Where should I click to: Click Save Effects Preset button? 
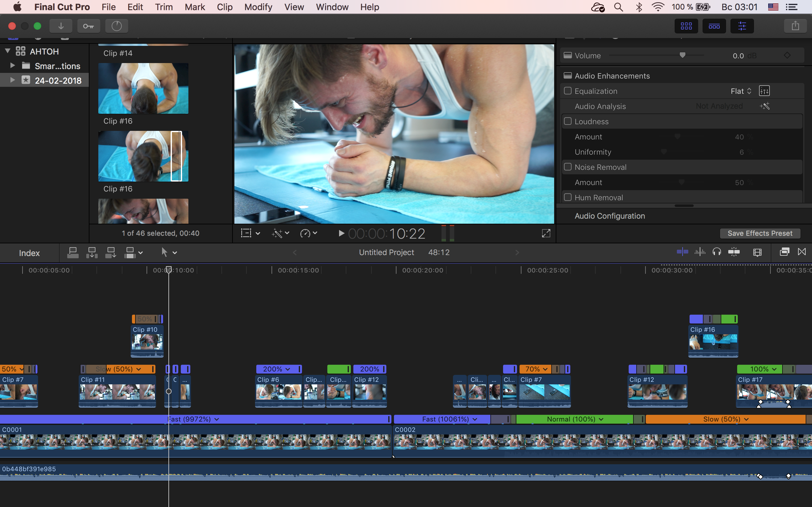point(760,234)
